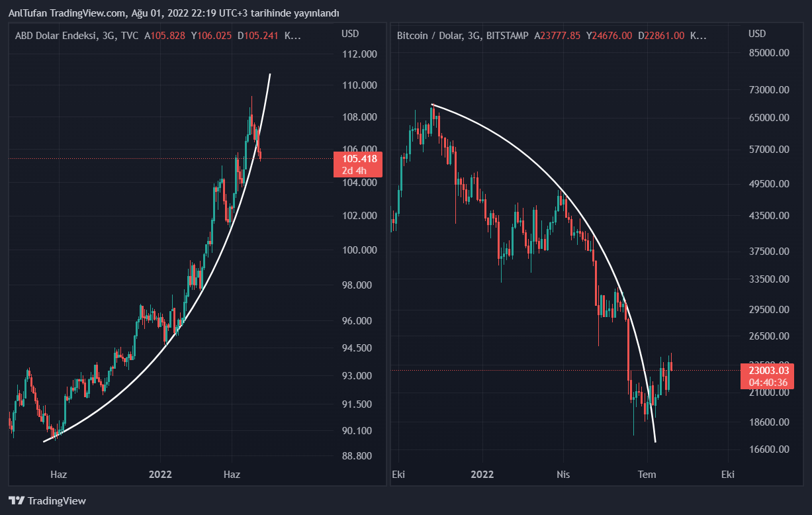Click the 2022 label on Dollar Index time axis

pyautogui.click(x=160, y=475)
